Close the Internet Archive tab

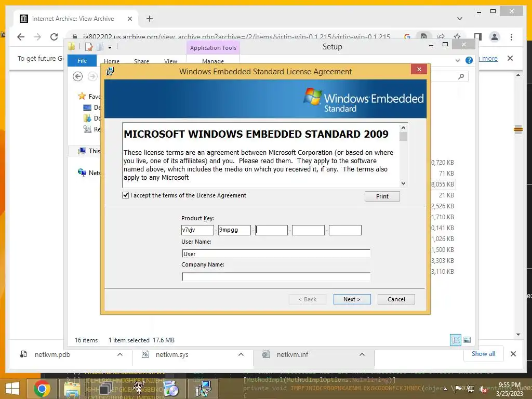tap(129, 19)
